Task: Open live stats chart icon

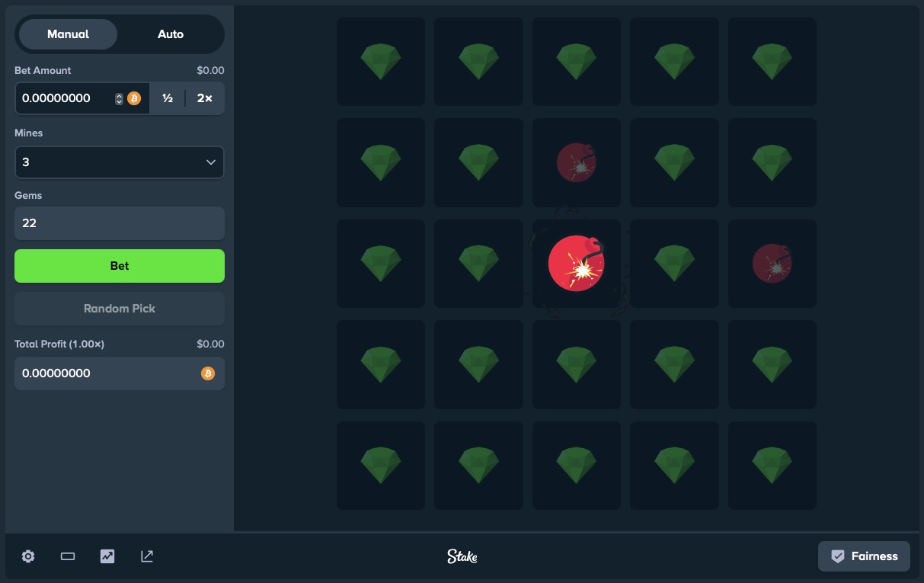Action: 107,556
